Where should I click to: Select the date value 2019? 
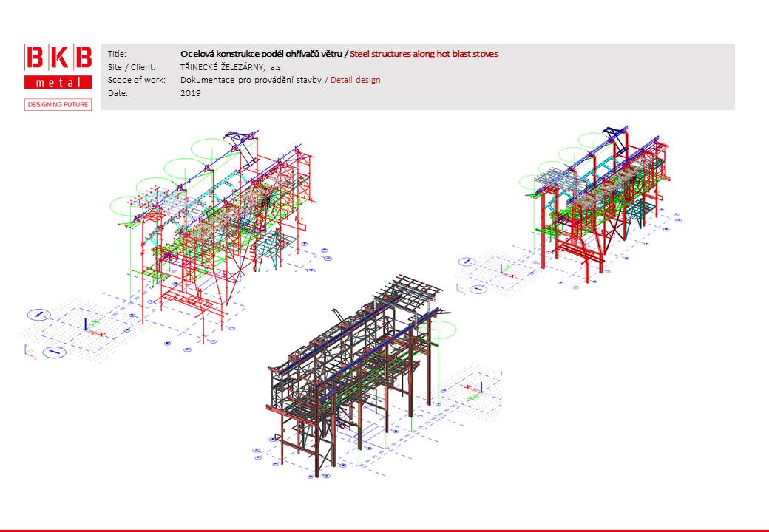click(190, 93)
